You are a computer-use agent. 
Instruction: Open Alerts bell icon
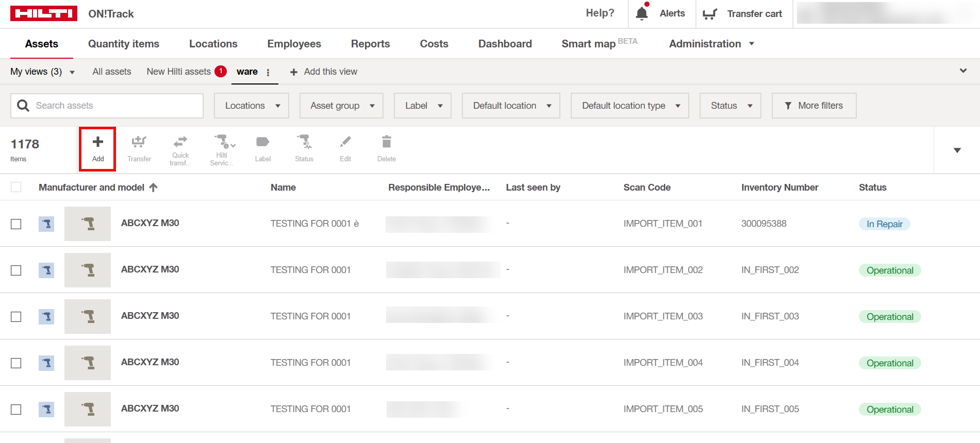(642, 14)
